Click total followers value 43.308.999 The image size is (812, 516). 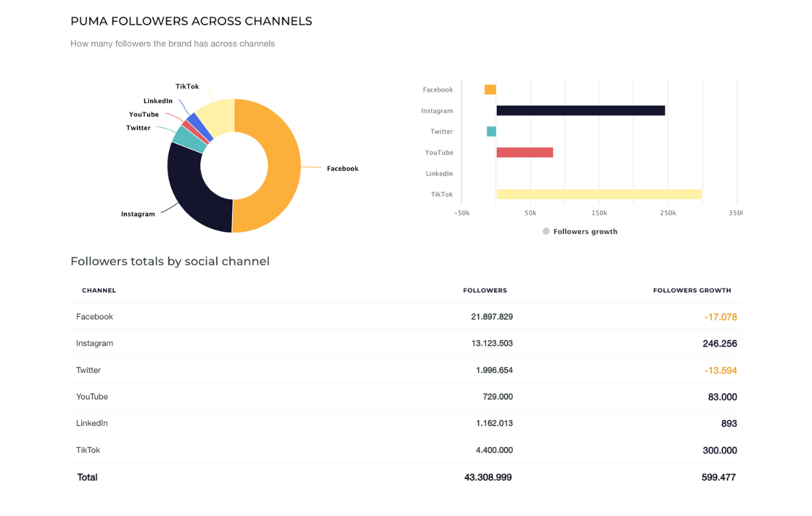[488, 477]
